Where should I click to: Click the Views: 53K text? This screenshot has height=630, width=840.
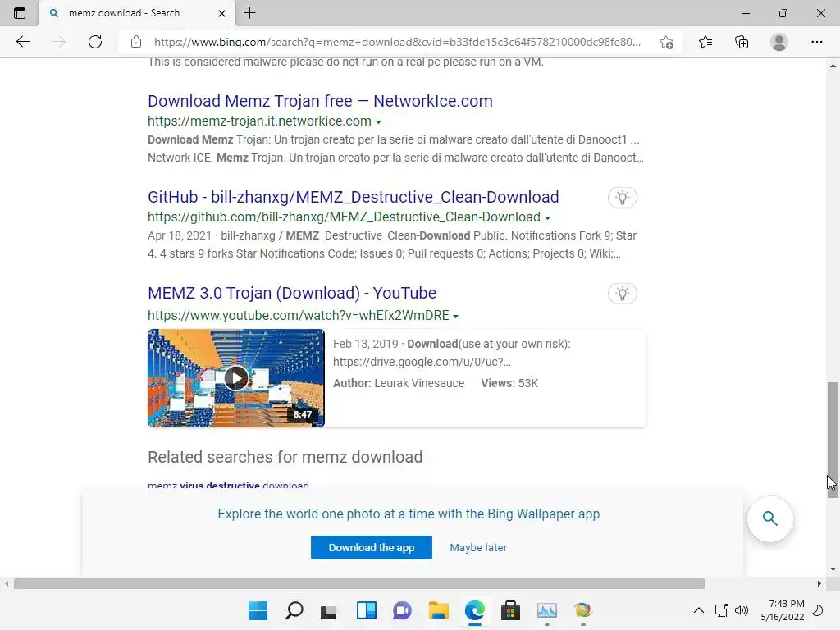tap(509, 383)
